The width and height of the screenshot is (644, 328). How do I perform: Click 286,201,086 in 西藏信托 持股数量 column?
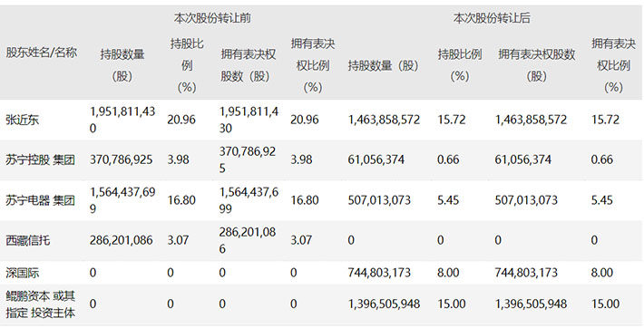[x=122, y=240]
